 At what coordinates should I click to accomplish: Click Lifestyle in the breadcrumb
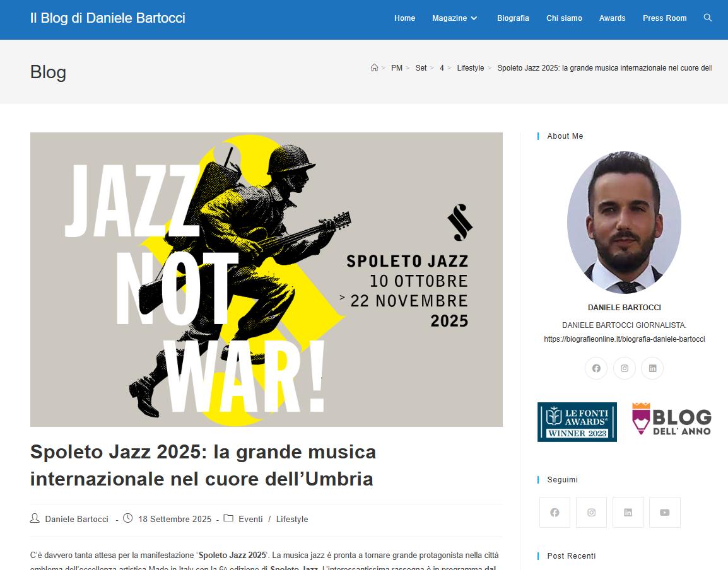(471, 67)
